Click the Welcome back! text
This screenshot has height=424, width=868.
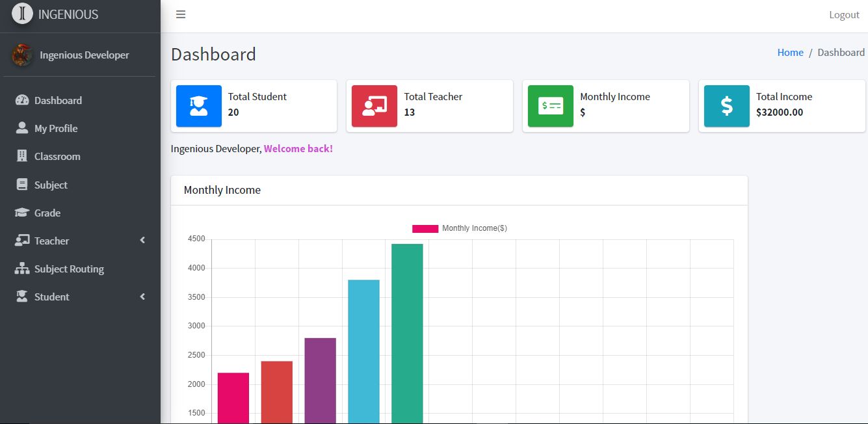click(298, 149)
